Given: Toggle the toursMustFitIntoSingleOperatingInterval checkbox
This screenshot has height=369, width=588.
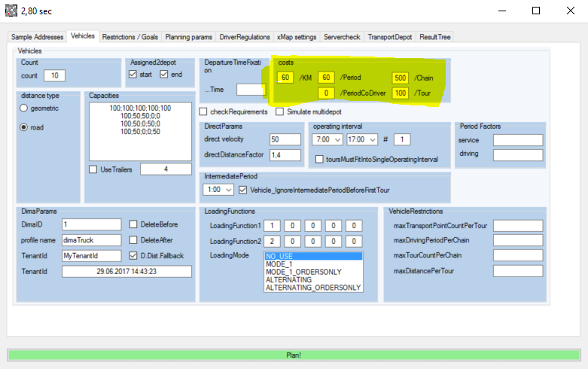Looking at the screenshot, I should pos(319,160).
